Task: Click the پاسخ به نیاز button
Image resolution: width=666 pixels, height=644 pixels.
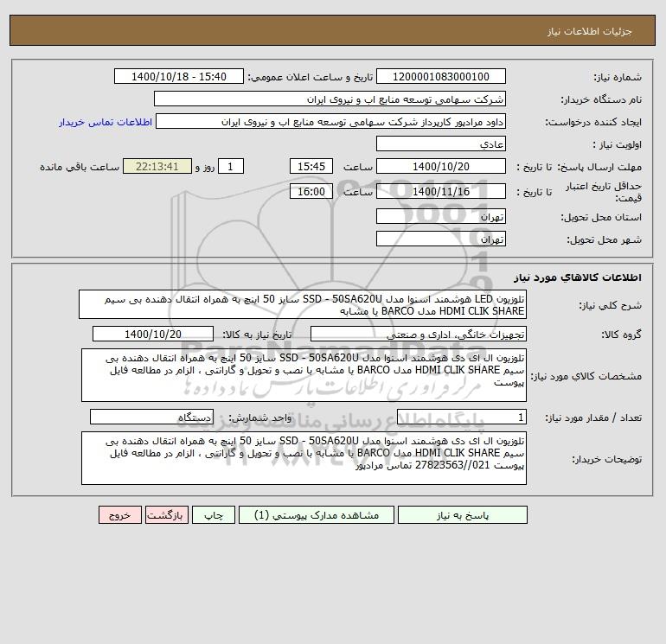Action: pos(462,515)
